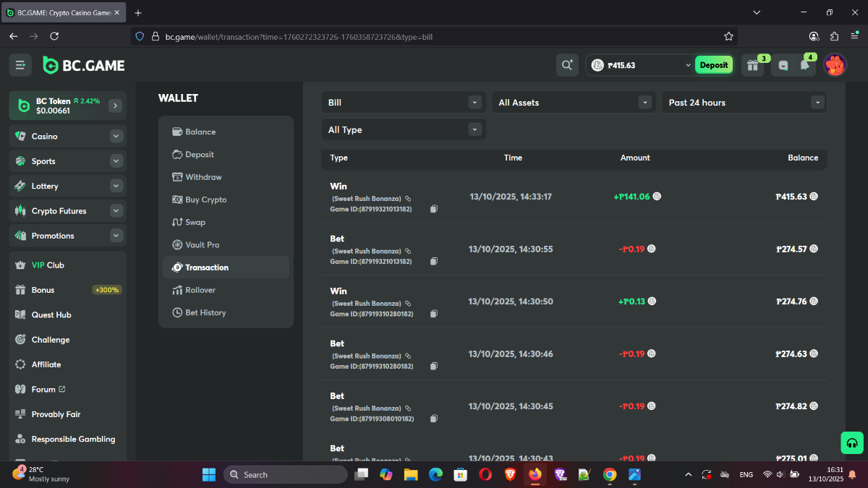Open the All Assets filter dropdown
Image resolution: width=868 pixels, height=488 pixels.
(x=573, y=103)
